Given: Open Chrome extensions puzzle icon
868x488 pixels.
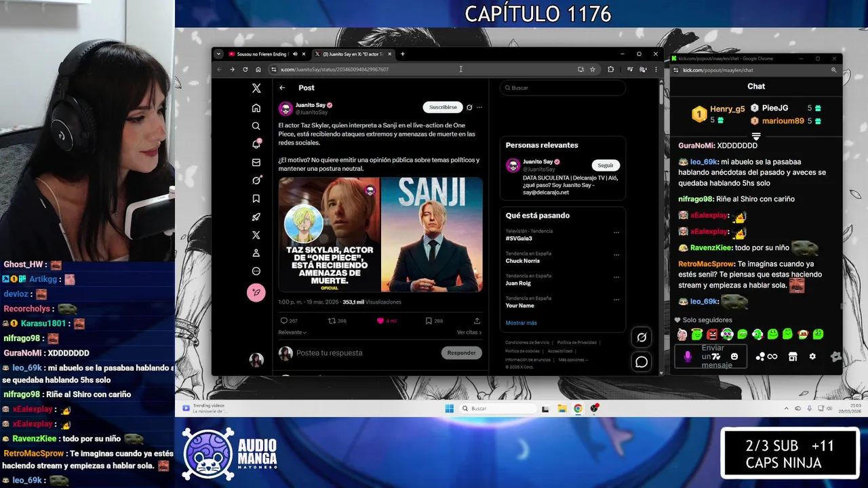Looking at the screenshot, I should tap(610, 69).
